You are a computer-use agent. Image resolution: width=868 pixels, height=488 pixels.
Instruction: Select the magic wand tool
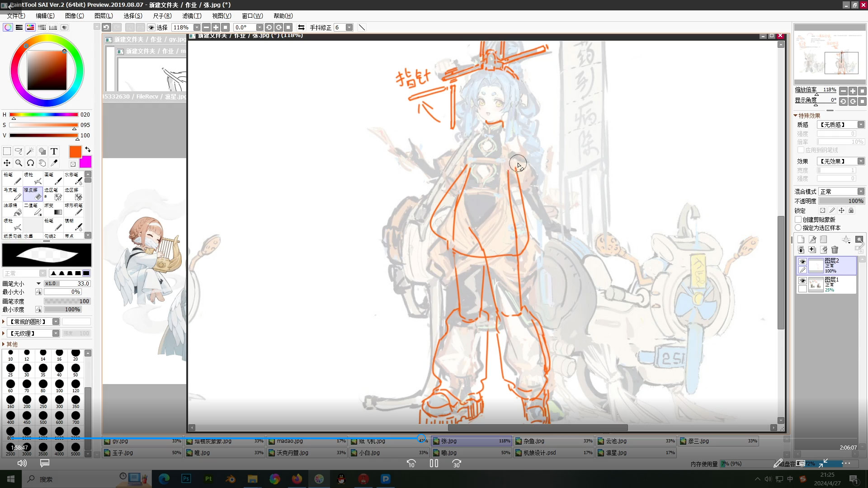[30, 151]
